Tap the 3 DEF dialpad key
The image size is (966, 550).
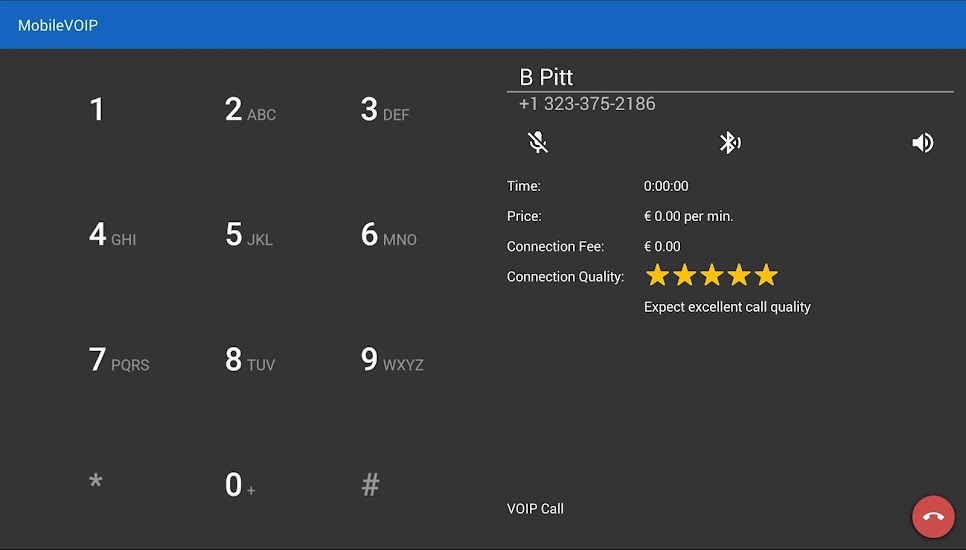click(384, 110)
